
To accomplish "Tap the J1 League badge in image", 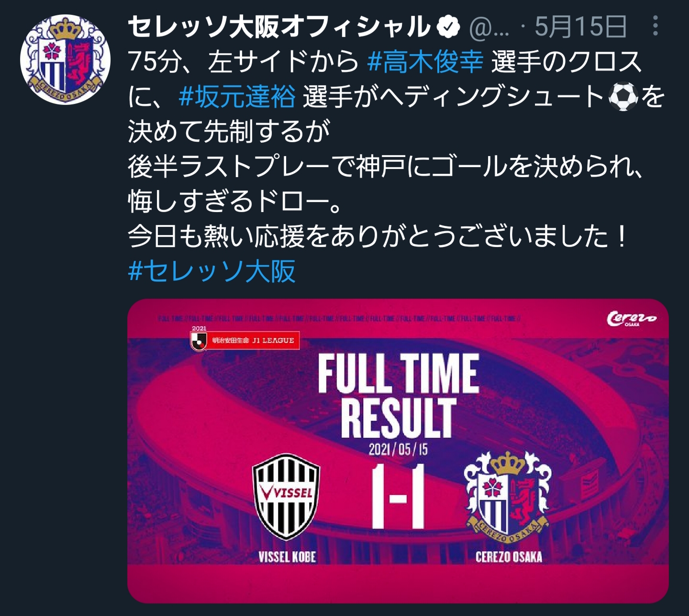I will point(244,340).
